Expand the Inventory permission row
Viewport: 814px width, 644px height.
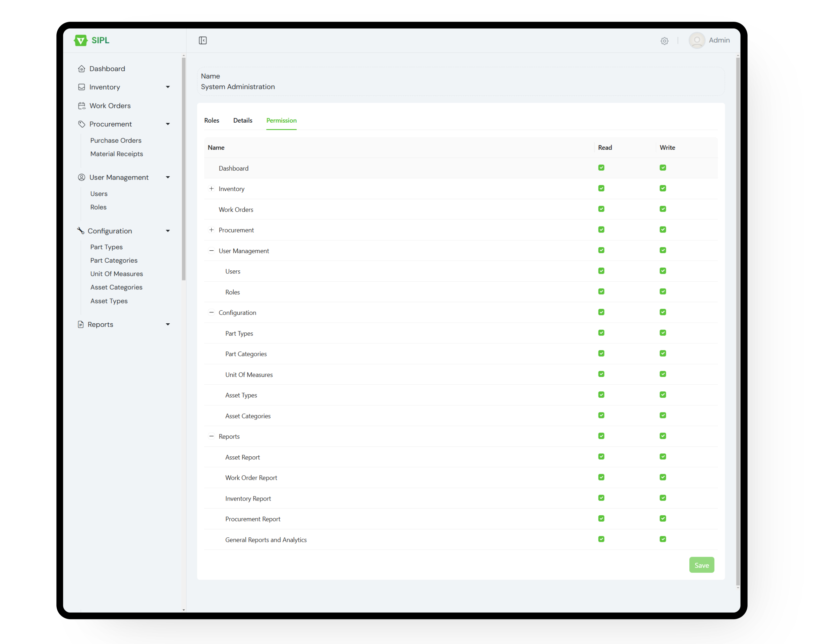pos(211,189)
